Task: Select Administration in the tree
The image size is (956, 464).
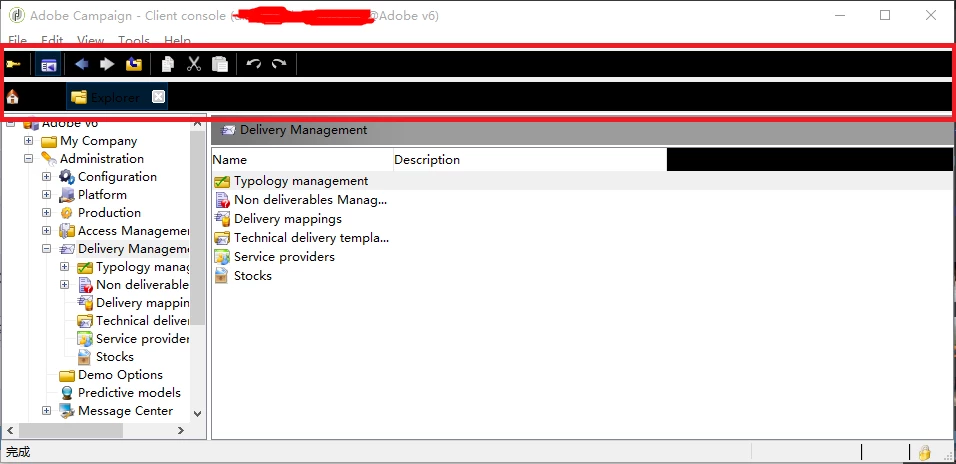Action: [102, 159]
